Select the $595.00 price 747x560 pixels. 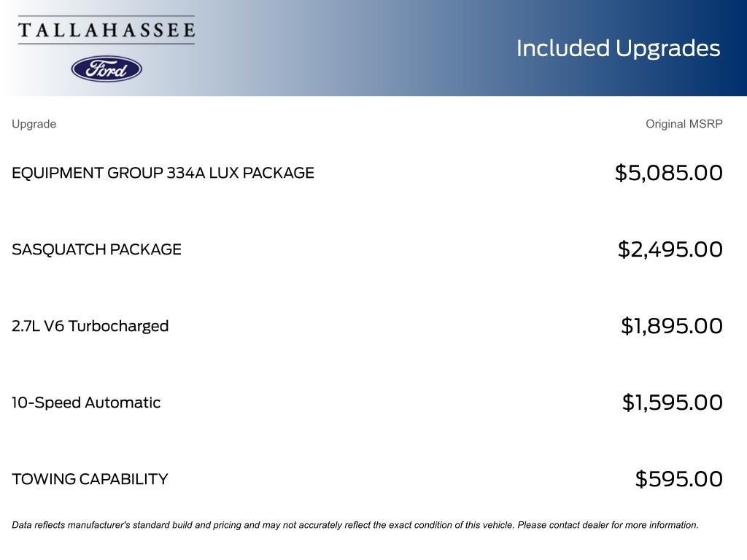click(678, 479)
